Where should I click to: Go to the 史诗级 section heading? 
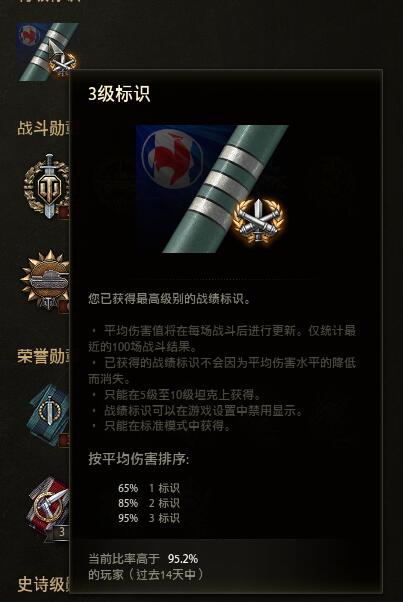click(43, 585)
